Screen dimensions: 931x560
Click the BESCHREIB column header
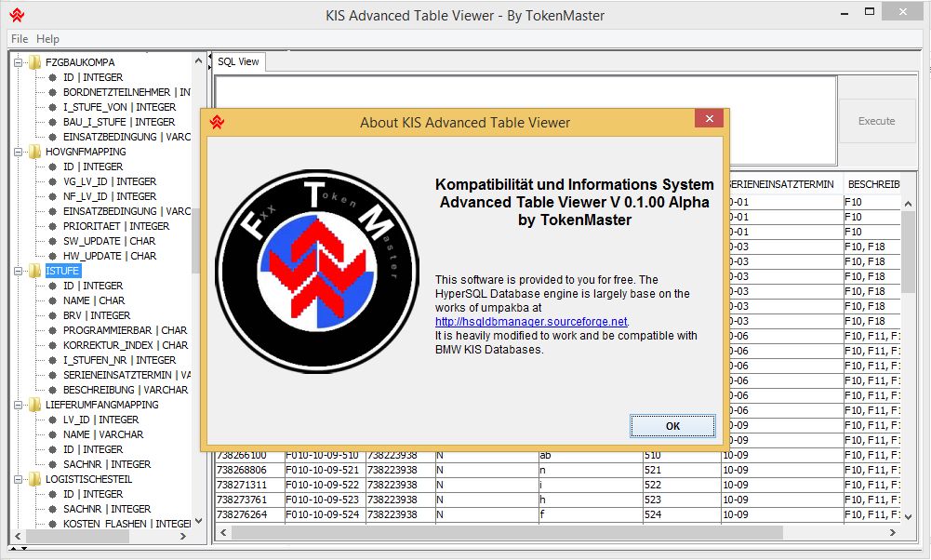(872, 185)
